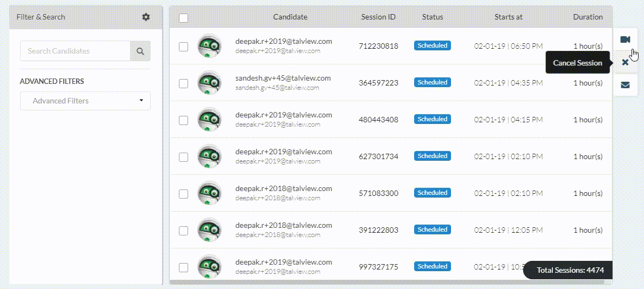This screenshot has height=289, width=644.
Task: Open Filter & Search gear settings
Action: (146, 17)
